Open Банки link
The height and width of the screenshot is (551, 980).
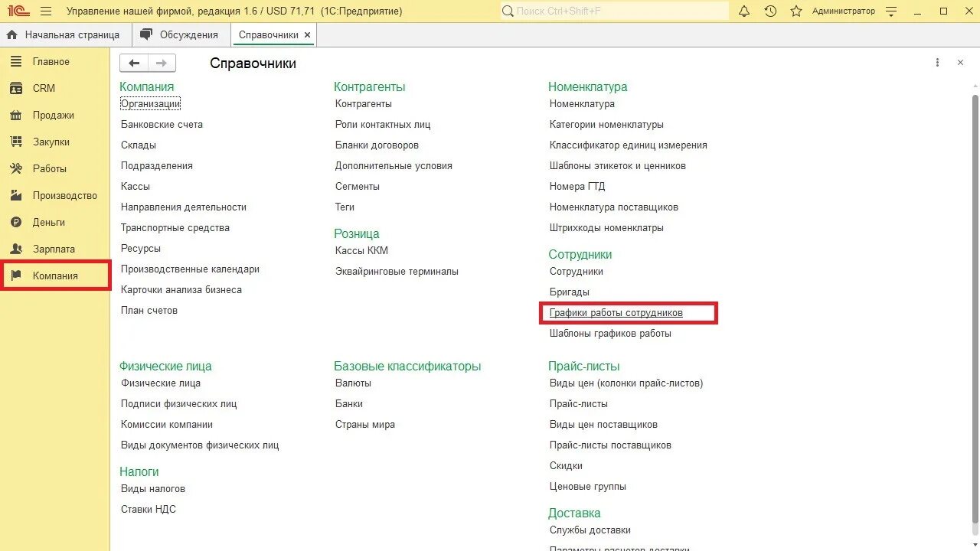[349, 403]
